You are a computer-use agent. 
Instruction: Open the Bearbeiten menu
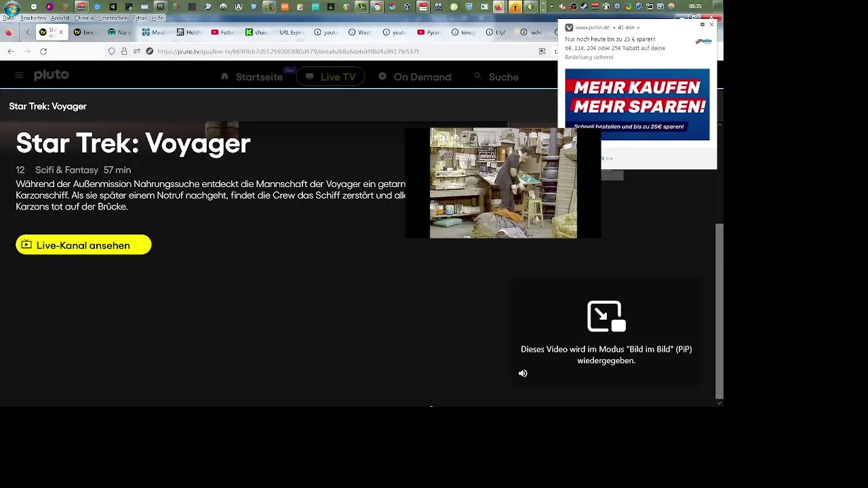click(x=33, y=18)
